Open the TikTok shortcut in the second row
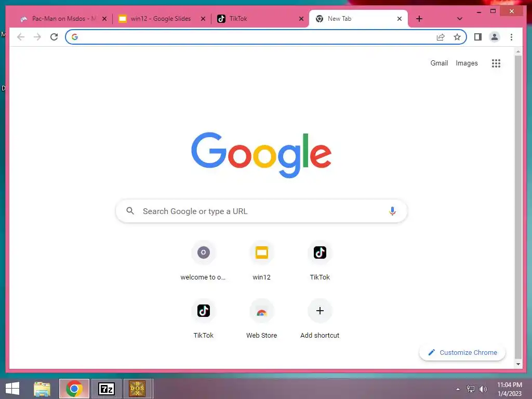 click(x=203, y=320)
